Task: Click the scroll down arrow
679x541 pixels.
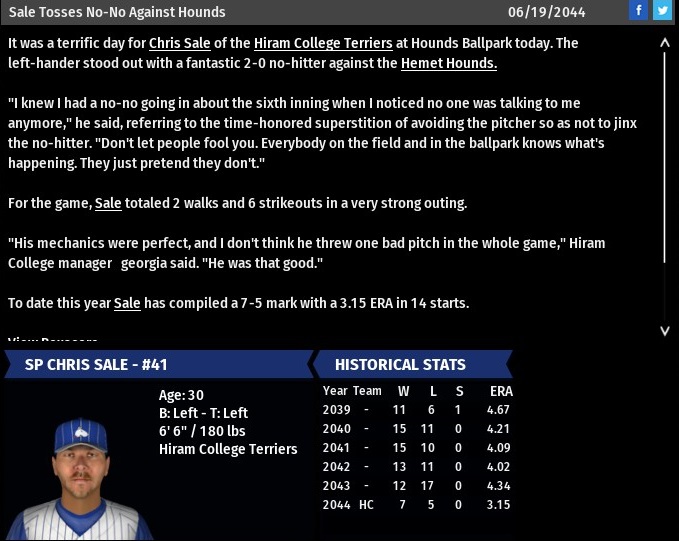Action: pos(665,330)
